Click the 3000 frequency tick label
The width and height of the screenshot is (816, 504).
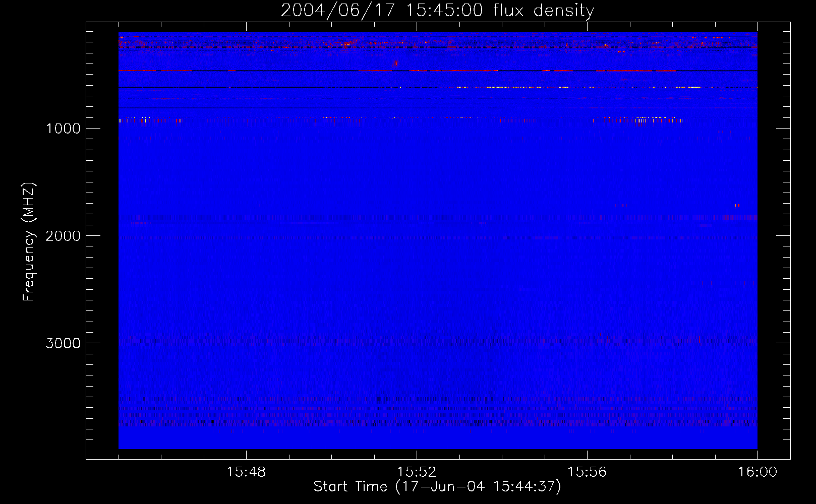tap(63, 343)
